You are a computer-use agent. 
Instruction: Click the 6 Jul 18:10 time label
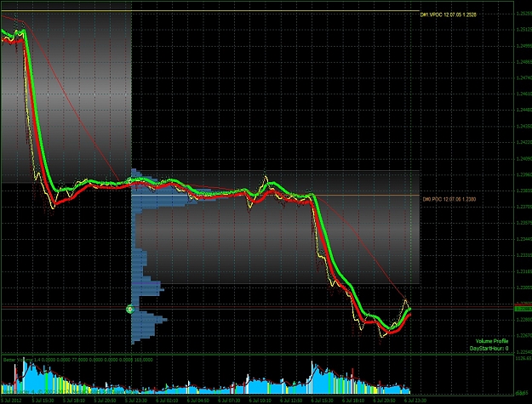point(353,401)
